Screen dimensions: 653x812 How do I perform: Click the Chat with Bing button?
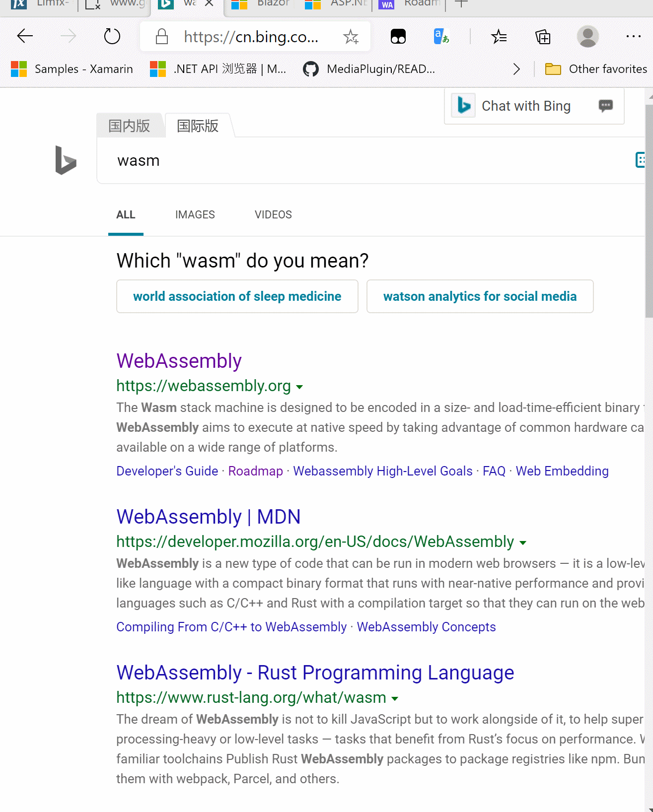[x=534, y=106]
